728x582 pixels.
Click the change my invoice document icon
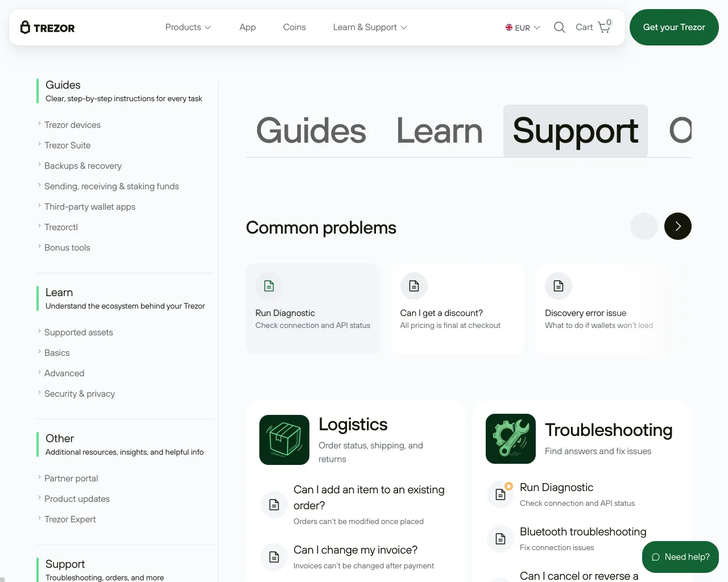point(274,557)
